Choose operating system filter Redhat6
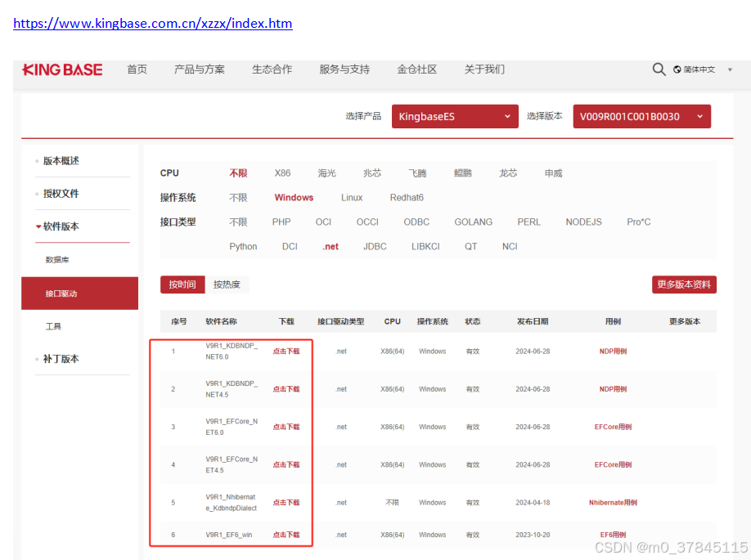Viewport: 751px width, 560px height. (407, 198)
